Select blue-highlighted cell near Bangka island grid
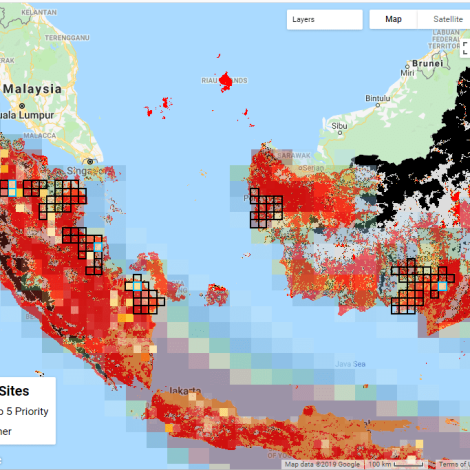The width and height of the screenshot is (470, 470). tap(137, 286)
